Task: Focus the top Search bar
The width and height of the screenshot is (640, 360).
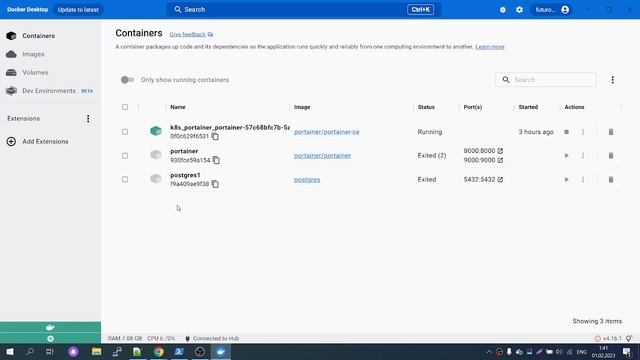Action: click(303, 9)
